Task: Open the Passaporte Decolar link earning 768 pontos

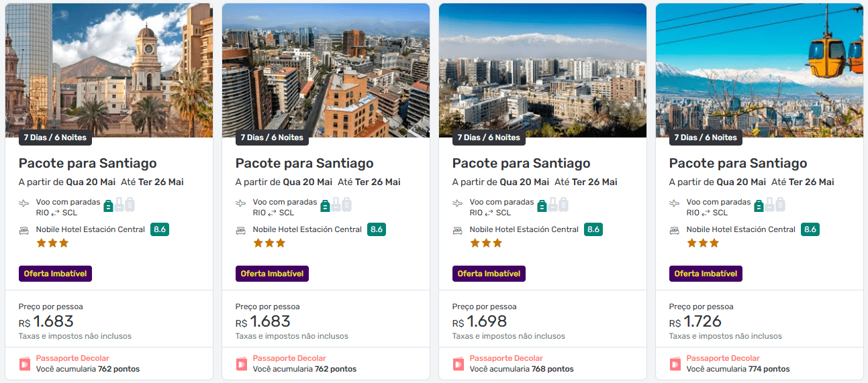Action: coord(506,358)
